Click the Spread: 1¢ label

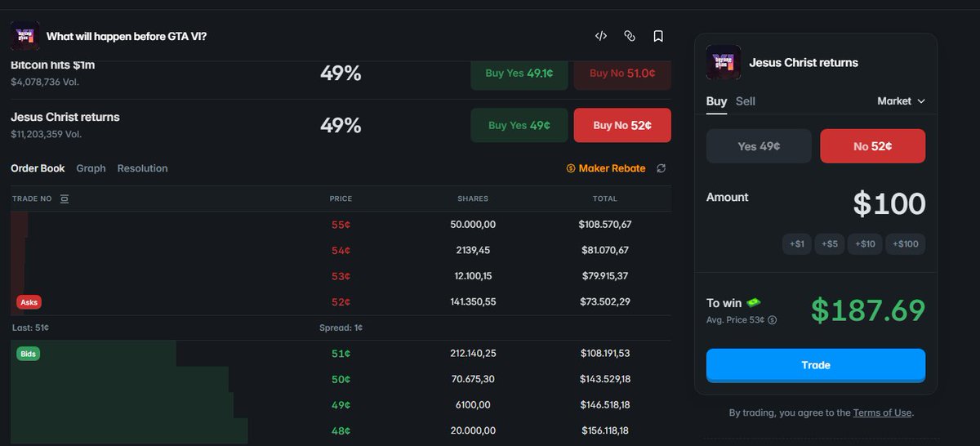pos(341,328)
